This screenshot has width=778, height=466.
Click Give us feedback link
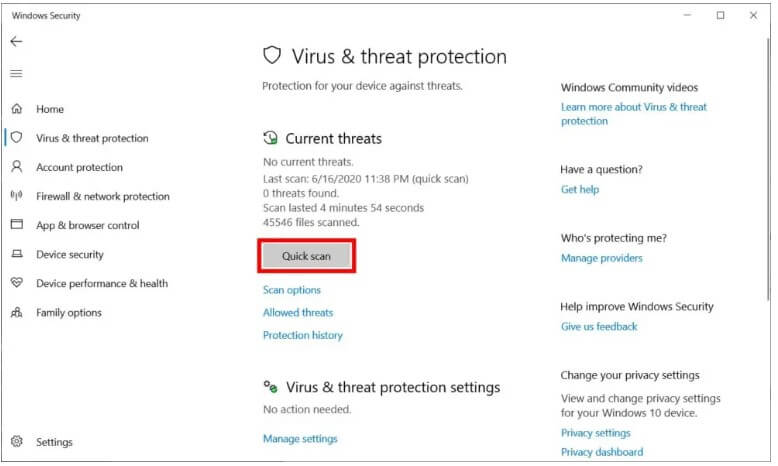tap(599, 327)
